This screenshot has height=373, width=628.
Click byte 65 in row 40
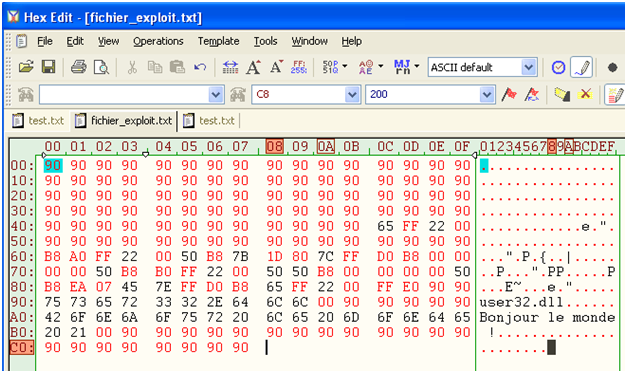(x=385, y=226)
